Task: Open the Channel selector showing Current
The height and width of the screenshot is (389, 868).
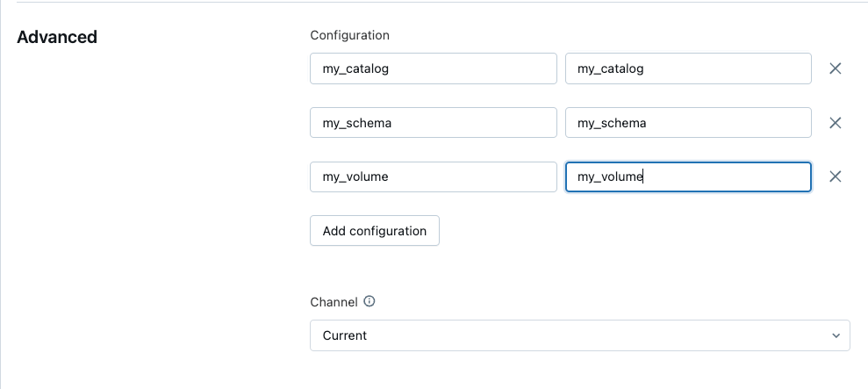Action: [x=579, y=335]
